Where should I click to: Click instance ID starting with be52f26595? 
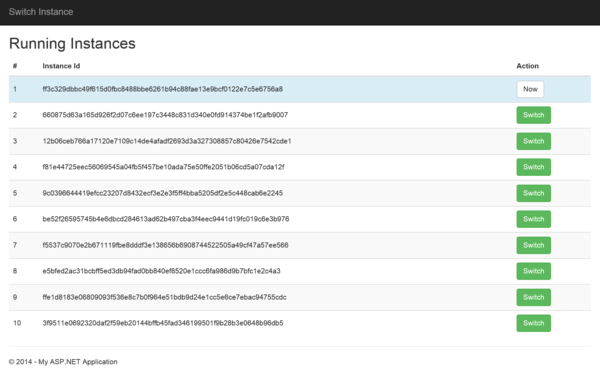pyautogui.click(x=166, y=219)
